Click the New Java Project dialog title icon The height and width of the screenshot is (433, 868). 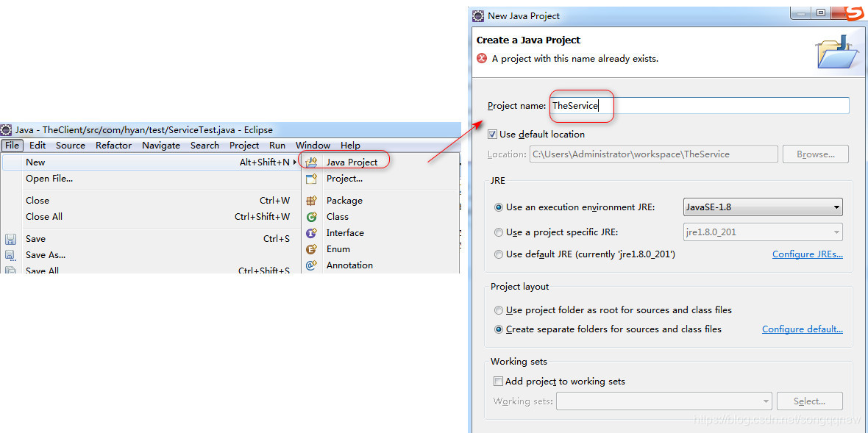pos(477,16)
